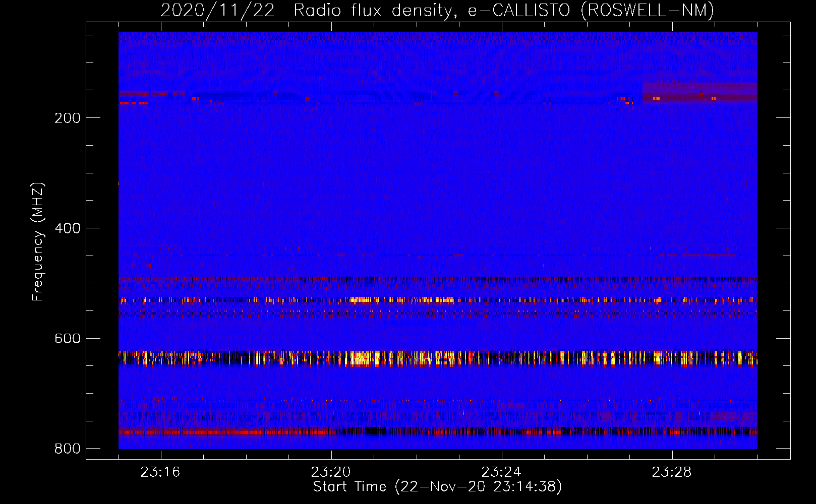The width and height of the screenshot is (816, 504).
Task: Click the 23:20 time tick label
Action: click(331, 472)
